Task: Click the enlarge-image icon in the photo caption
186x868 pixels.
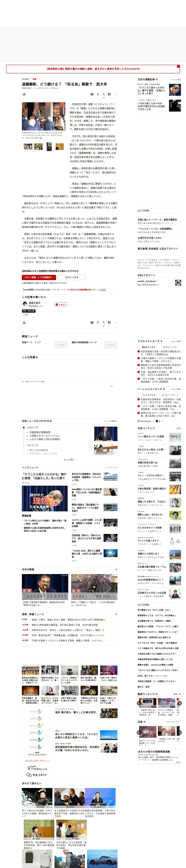Action: pos(41,138)
